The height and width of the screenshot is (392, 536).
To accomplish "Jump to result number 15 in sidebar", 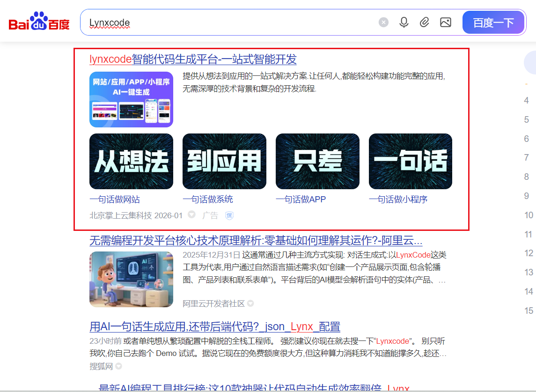I will [x=529, y=311].
